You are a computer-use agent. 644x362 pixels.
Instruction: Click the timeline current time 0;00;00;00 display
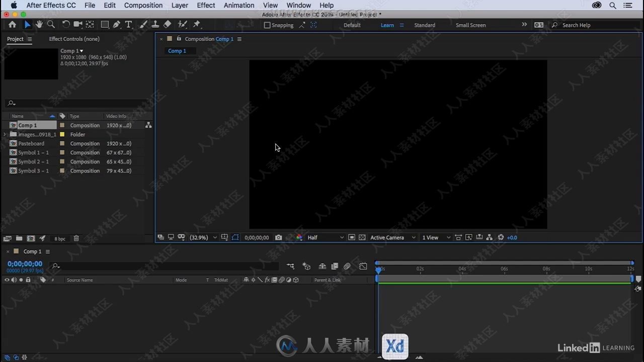25,263
